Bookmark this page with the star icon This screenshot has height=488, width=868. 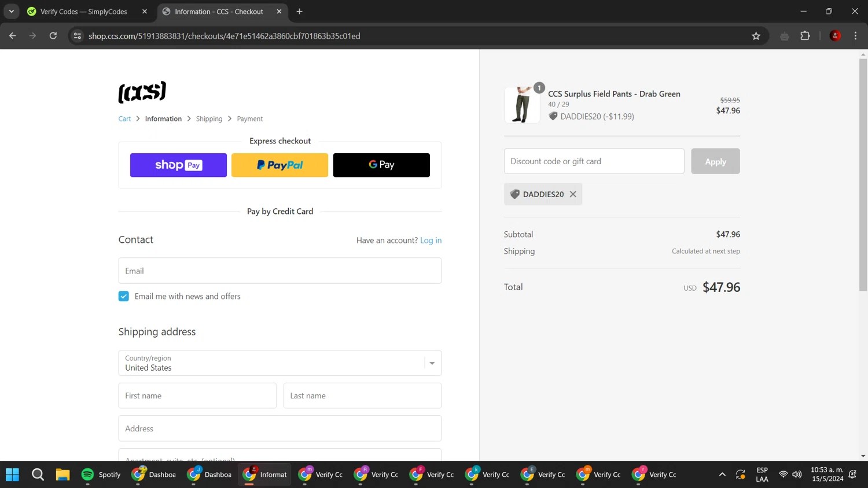coord(756,36)
